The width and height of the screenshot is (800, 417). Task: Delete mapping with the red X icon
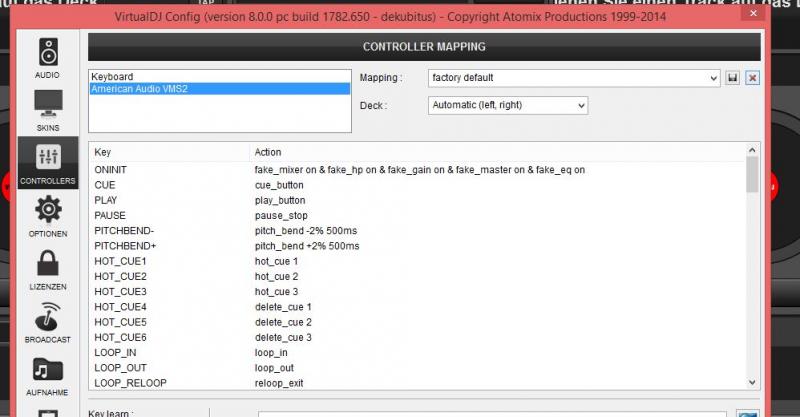[x=752, y=78]
